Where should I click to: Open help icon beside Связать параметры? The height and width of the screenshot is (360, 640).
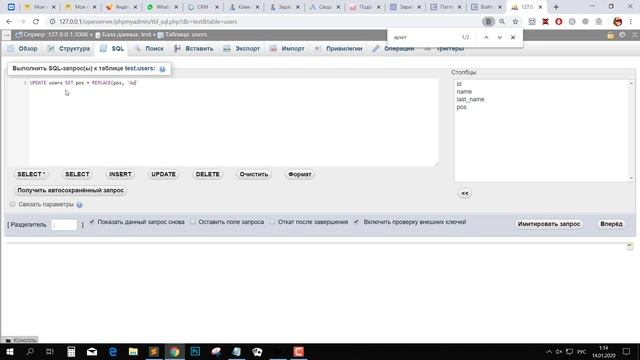pos(80,204)
